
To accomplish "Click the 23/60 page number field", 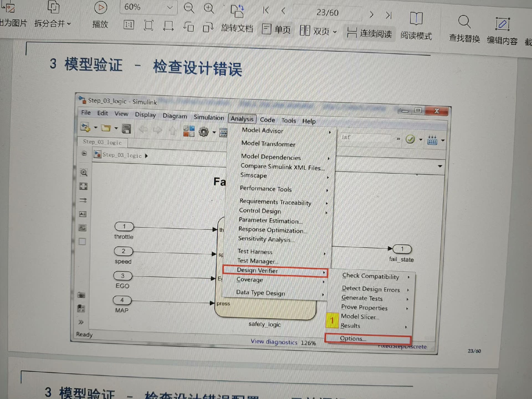I will [328, 12].
